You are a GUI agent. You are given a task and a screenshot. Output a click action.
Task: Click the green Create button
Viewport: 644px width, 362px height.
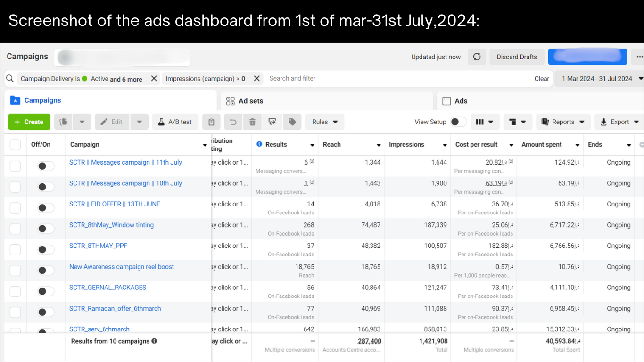pyautogui.click(x=29, y=122)
